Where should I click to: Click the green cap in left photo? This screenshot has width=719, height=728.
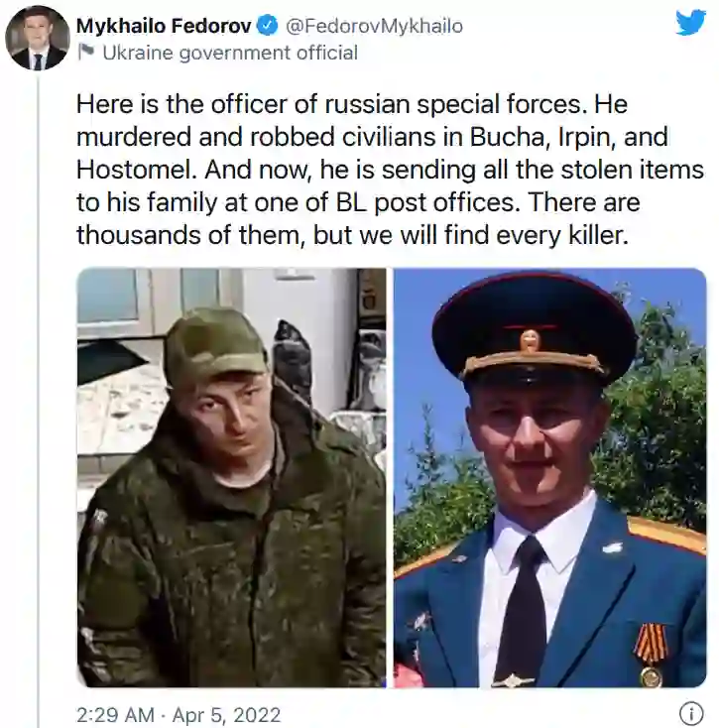pos(216,347)
